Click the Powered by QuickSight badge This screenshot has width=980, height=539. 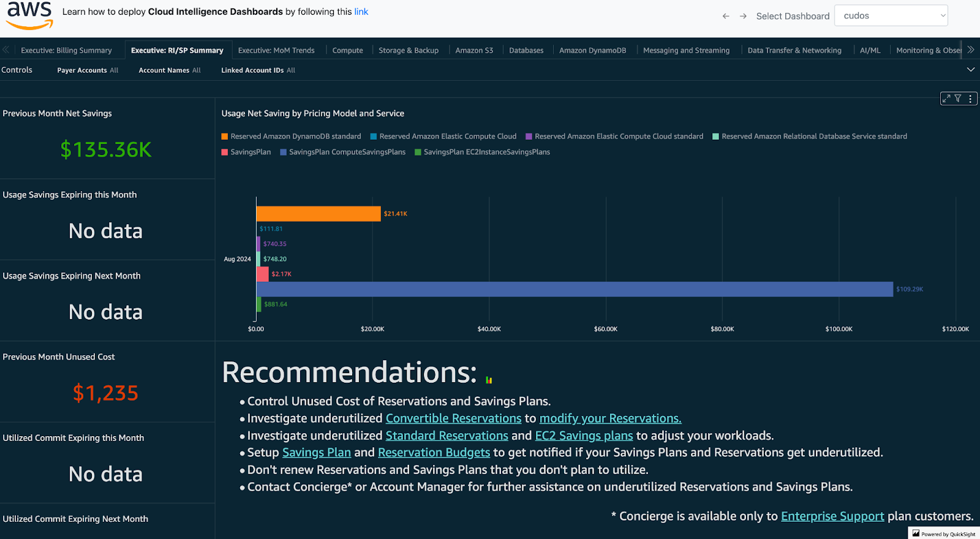click(x=944, y=533)
